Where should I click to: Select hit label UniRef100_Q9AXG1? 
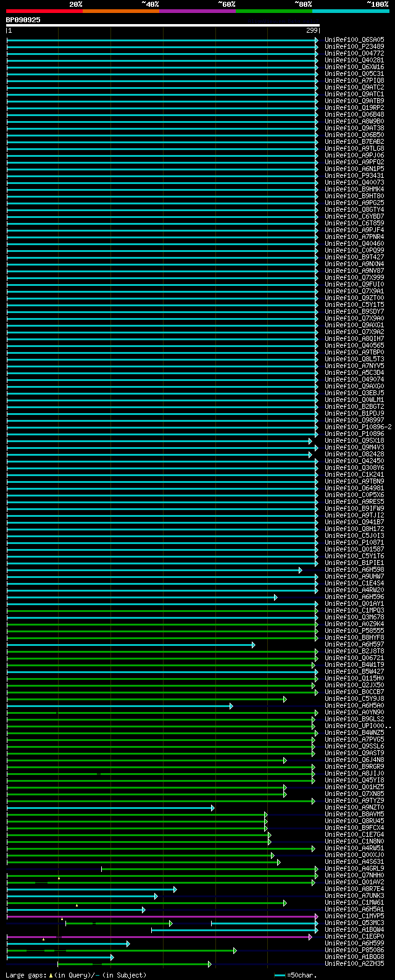[x=354, y=325]
